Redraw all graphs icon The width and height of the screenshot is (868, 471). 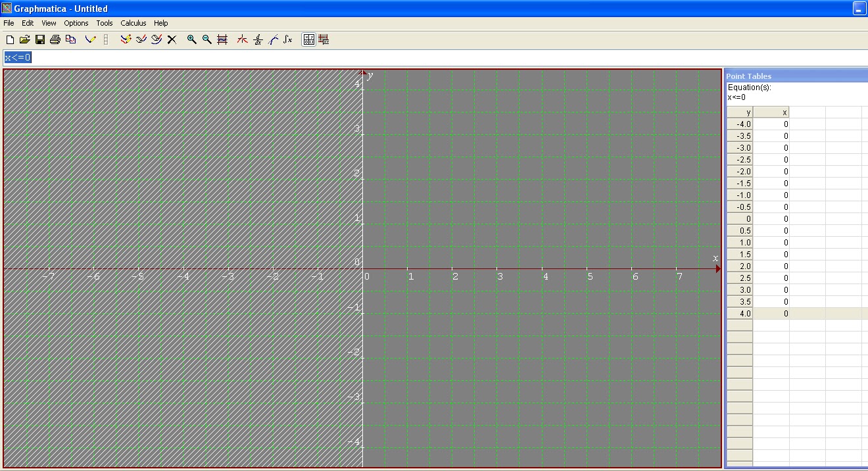(126, 39)
